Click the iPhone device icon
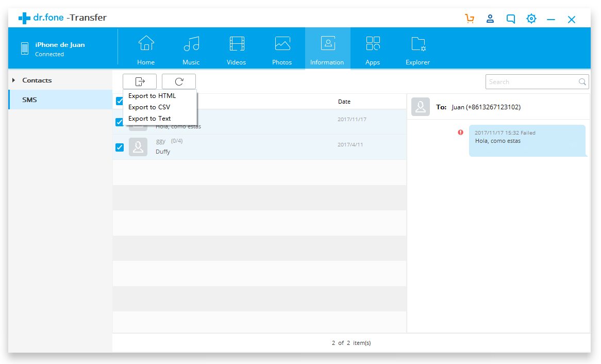Viewport: 601px width, 364px height. pyautogui.click(x=25, y=48)
